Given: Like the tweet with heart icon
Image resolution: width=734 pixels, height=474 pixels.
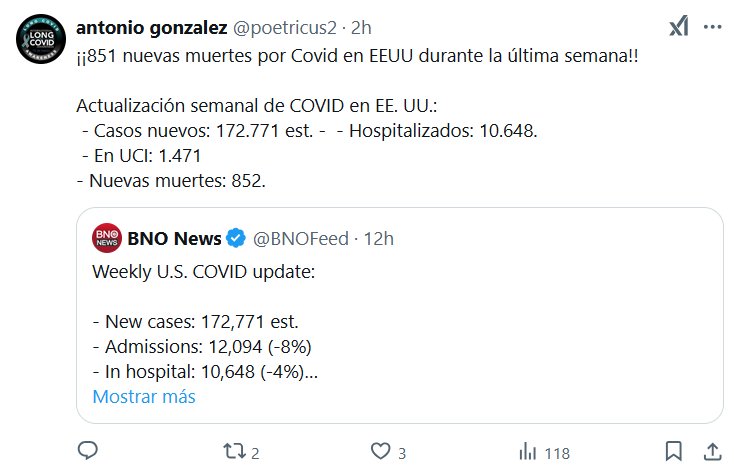Looking at the screenshot, I should [378, 451].
